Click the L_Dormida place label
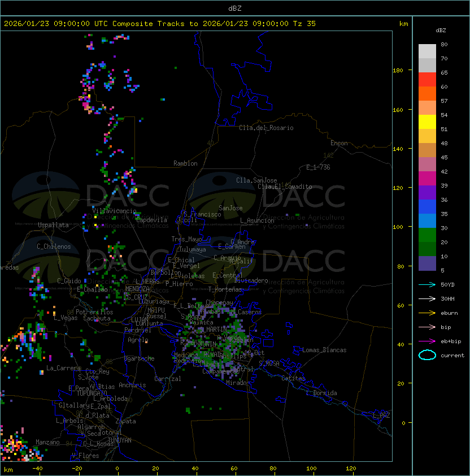Image resolution: width=470 pixels, height=476 pixels. pyautogui.click(x=321, y=393)
